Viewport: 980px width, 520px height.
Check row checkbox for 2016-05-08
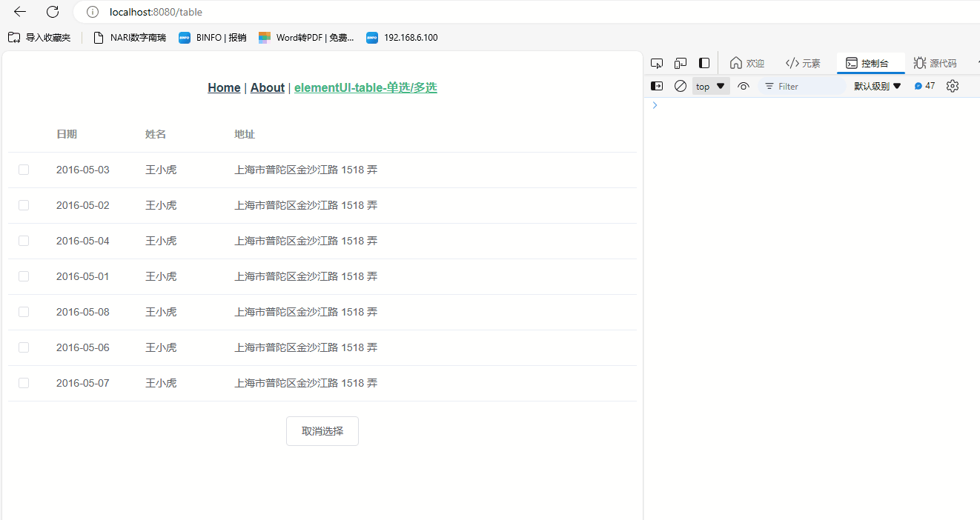(x=24, y=312)
